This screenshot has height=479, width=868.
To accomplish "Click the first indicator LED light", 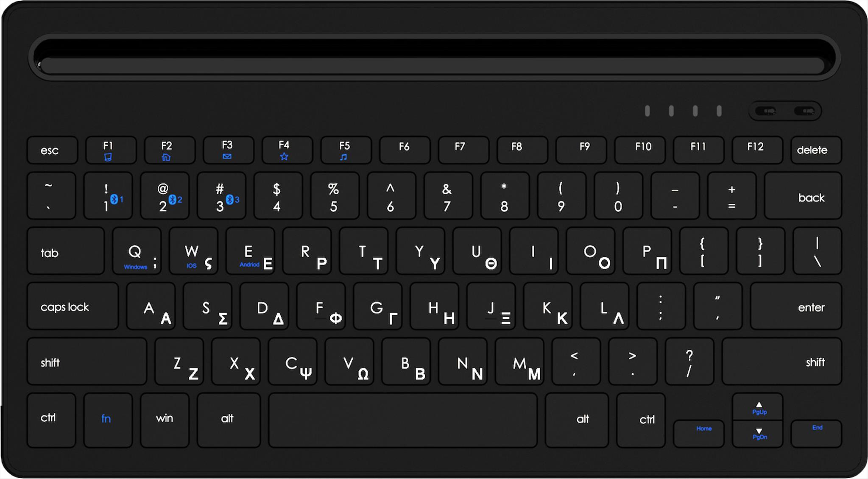I will tap(647, 111).
